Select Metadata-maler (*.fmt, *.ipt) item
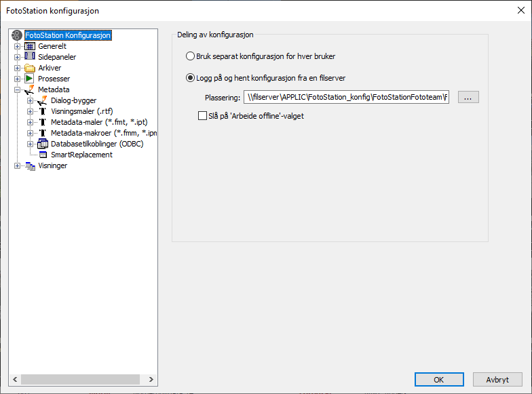Screen dimensions: 532x394 tap(99, 122)
